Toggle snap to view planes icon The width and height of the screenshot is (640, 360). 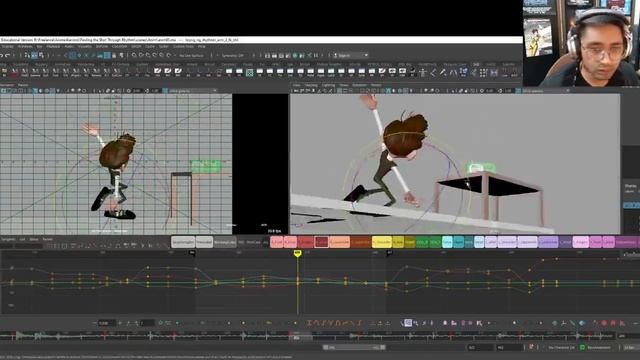tap(162, 55)
